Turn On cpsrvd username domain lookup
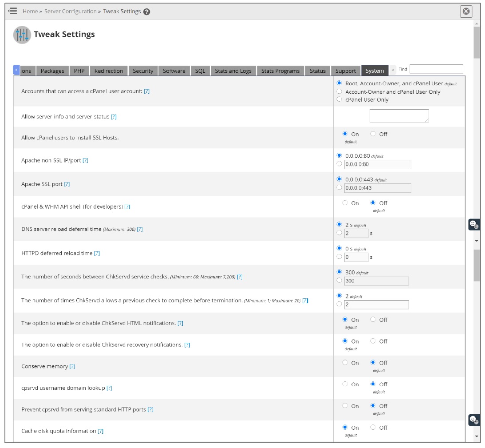This screenshot has height=448, width=485. pos(345,384)
